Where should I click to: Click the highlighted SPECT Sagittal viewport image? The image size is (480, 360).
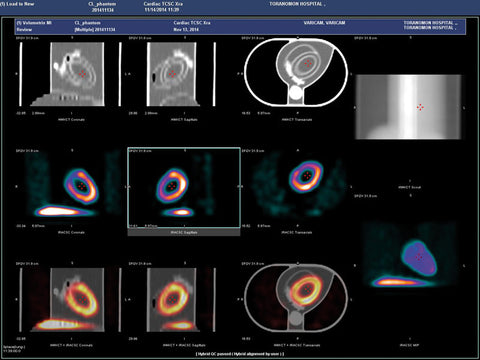pos(184,188)
